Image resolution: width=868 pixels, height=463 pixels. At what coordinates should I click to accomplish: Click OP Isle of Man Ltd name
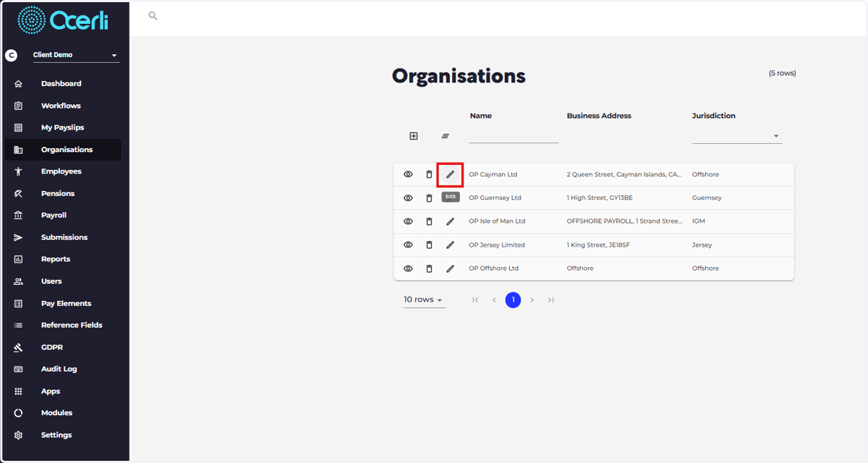tap(497, 221)
